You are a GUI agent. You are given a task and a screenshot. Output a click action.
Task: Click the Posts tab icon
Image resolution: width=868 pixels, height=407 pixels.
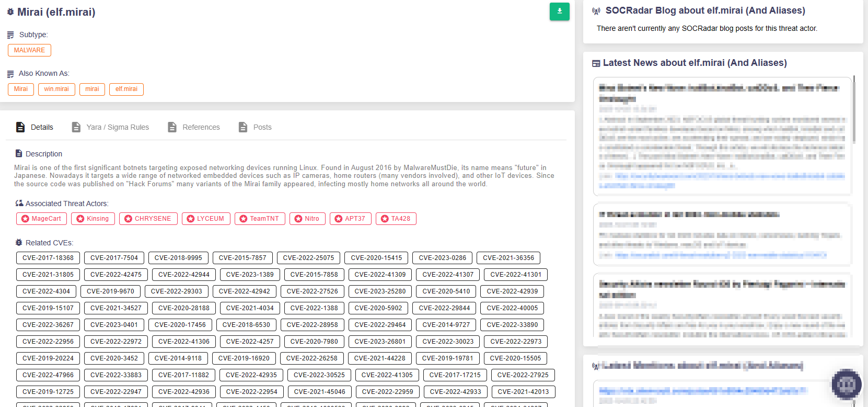click(243, 127)
